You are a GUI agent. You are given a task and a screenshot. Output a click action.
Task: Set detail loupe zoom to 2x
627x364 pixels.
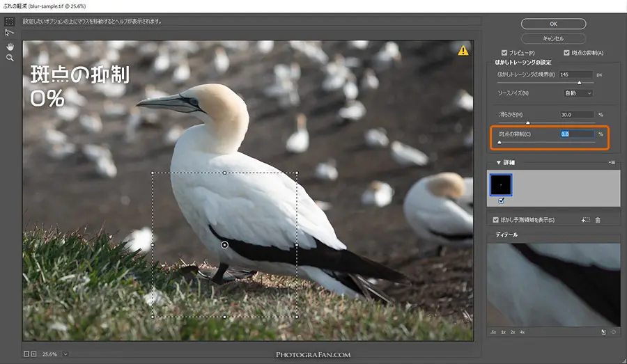513,332
